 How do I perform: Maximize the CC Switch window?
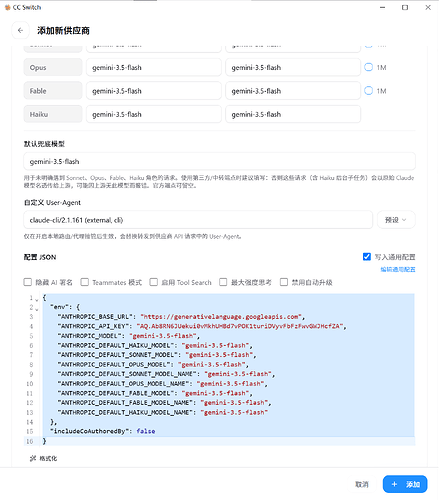405,7
